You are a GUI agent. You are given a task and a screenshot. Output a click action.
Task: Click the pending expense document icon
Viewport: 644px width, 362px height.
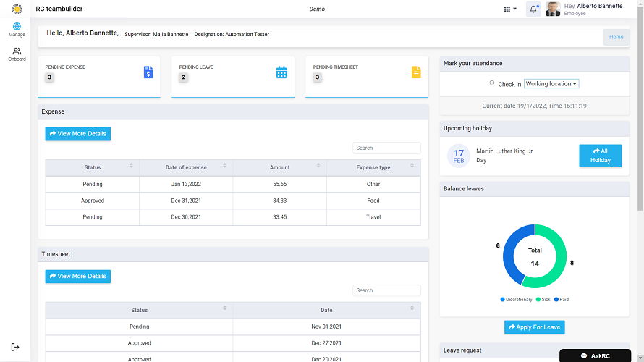pyautogui.click(x=148, y=72)
